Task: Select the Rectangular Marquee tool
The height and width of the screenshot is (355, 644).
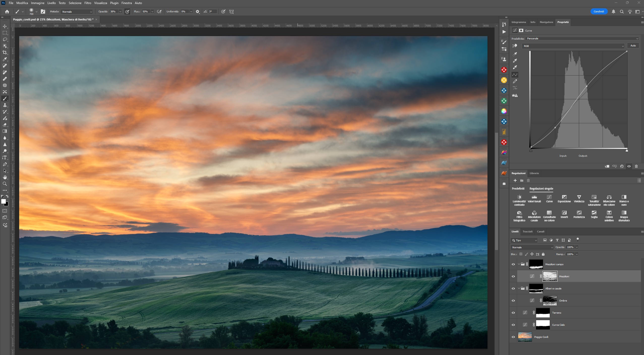Action: (5, 33)
